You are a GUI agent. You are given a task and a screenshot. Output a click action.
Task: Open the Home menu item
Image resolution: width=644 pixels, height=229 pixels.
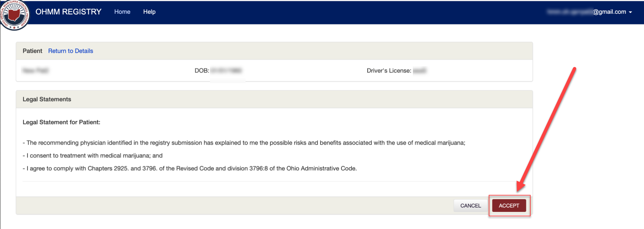pyautogui.click(x=122, y=12)
